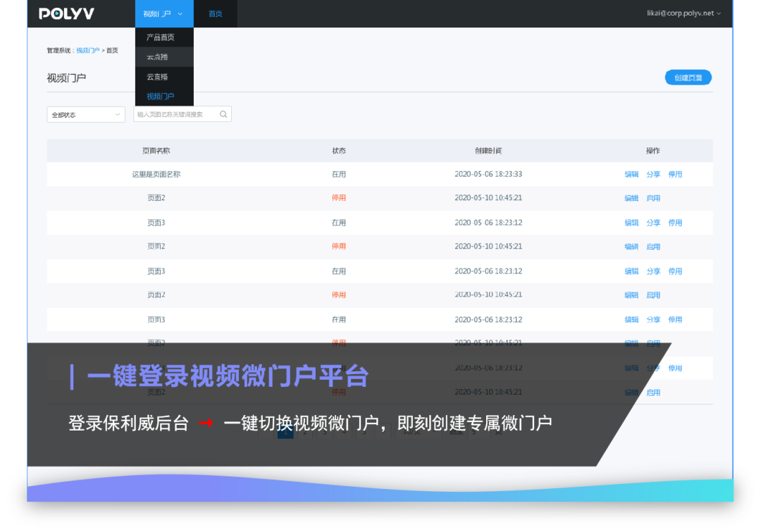Click the 创建页面 button
This screenshot has width=761, height=532.
click(688, 78)
